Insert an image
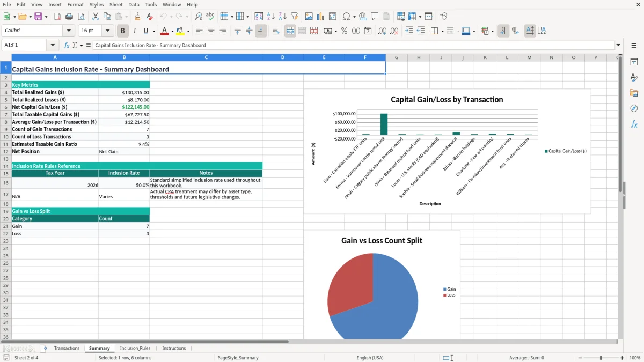 pos(309,17)
